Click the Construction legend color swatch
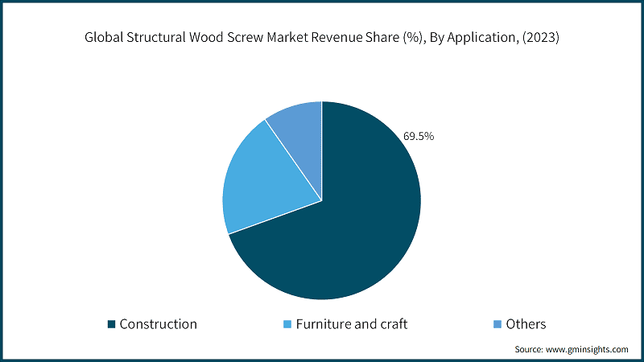This screenshot has width=644, height=362. pyautogui.click(x=111, y=324)
